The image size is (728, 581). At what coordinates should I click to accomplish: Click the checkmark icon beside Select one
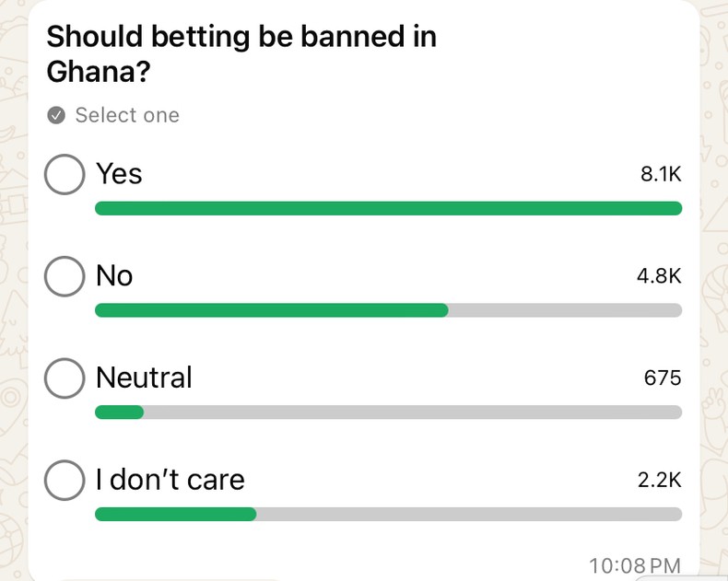[x=56, y=116]
